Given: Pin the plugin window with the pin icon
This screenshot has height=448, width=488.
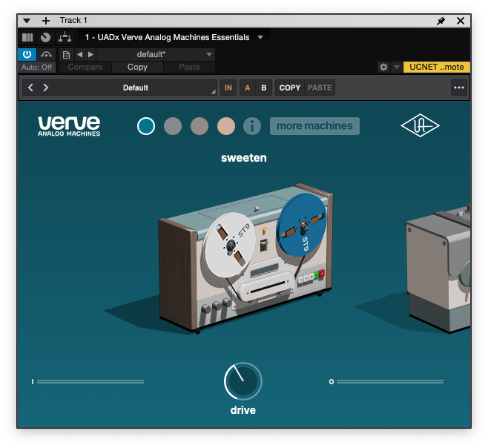Looking at the screenshot, I should 441,21.
